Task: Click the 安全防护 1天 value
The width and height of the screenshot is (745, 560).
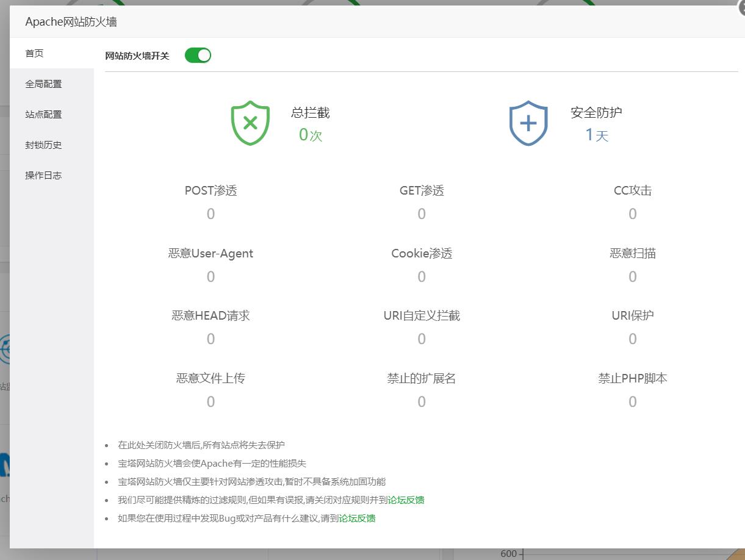Action: (597, 135)
